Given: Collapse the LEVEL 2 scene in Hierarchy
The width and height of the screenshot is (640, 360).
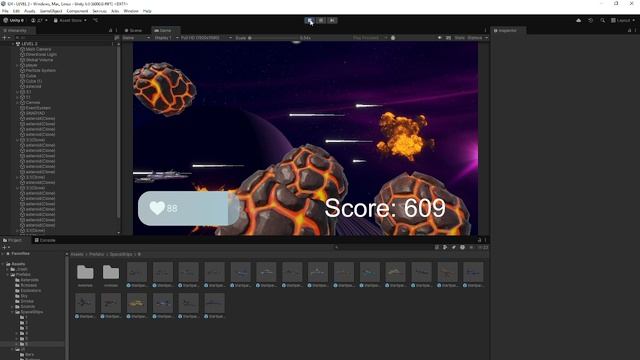Looking at the screenshot, I should [13, 44].
